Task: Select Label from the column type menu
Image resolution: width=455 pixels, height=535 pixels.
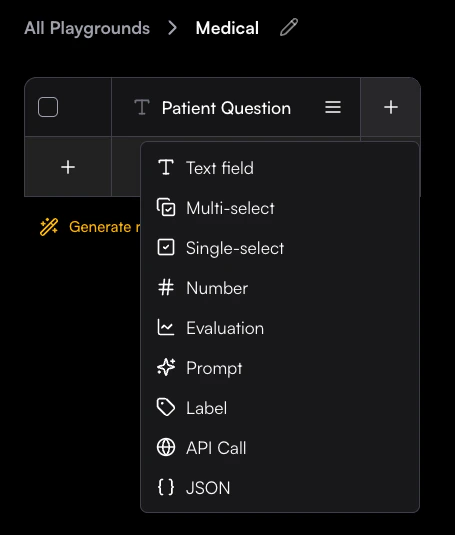Action: (280, 408)
